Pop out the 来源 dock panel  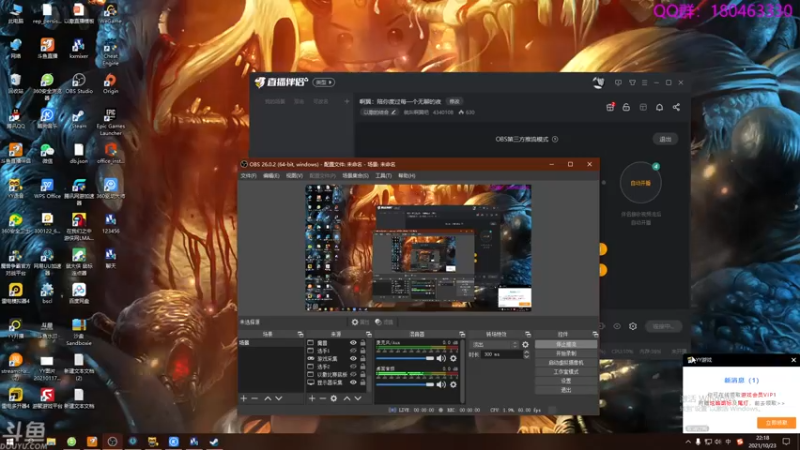tap(368, 334)
